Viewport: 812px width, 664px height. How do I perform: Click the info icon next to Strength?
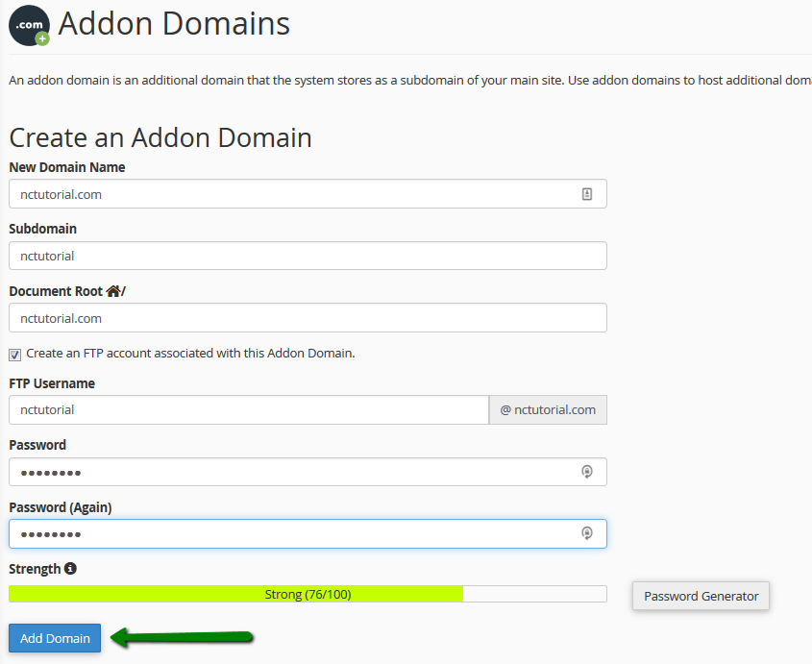pyautogui.click(x=70, y=569)
